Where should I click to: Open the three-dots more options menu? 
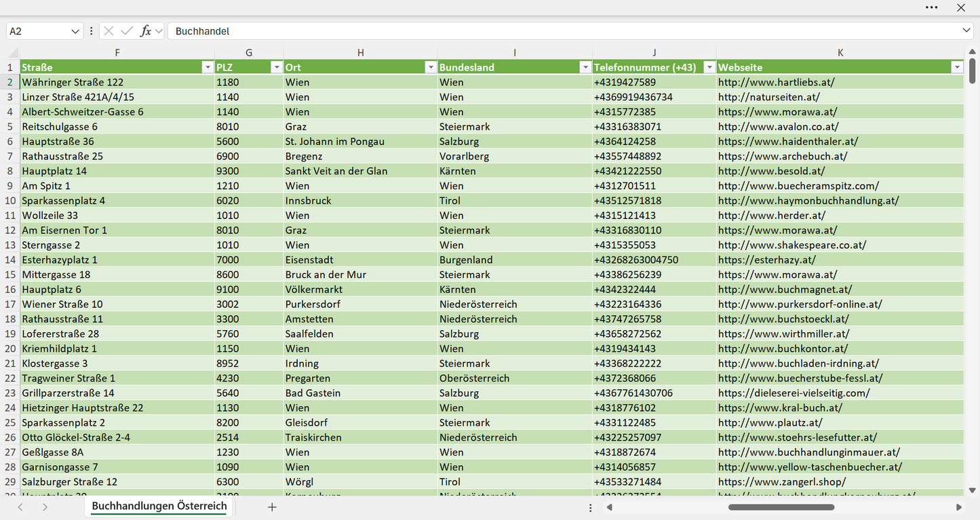(932, 7)
